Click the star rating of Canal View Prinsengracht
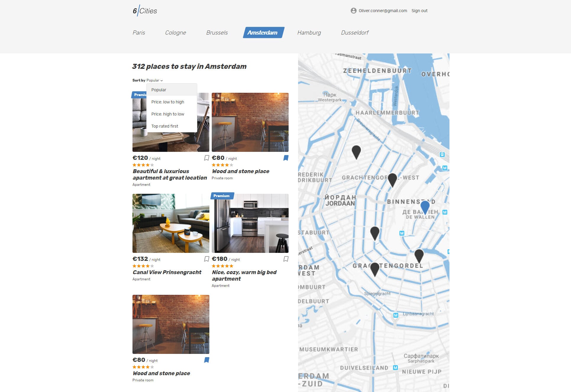 point(143,266)
